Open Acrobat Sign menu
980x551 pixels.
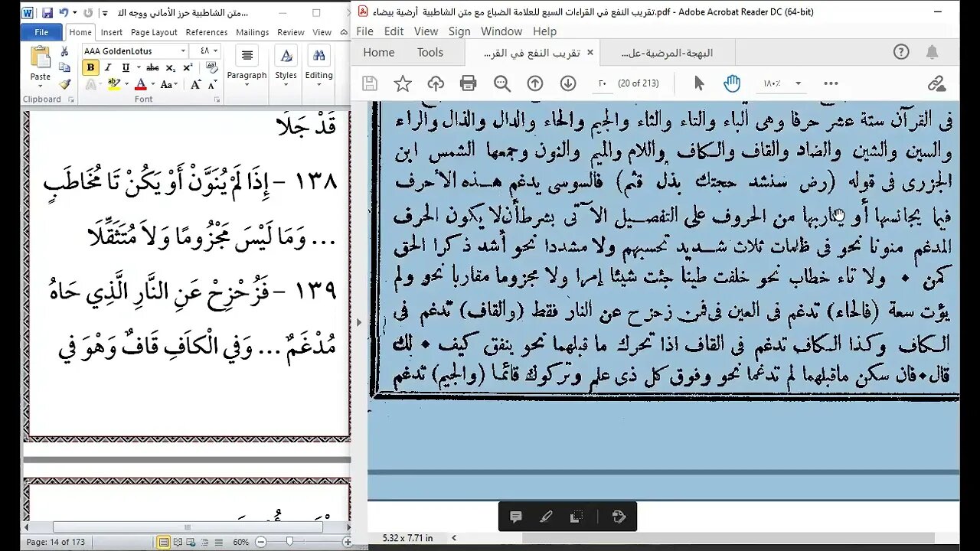click(x=459, y=31)
